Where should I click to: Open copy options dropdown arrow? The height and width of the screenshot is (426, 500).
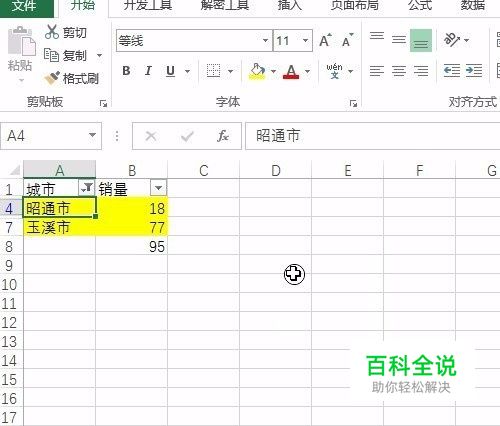click(x=99, y=55)
